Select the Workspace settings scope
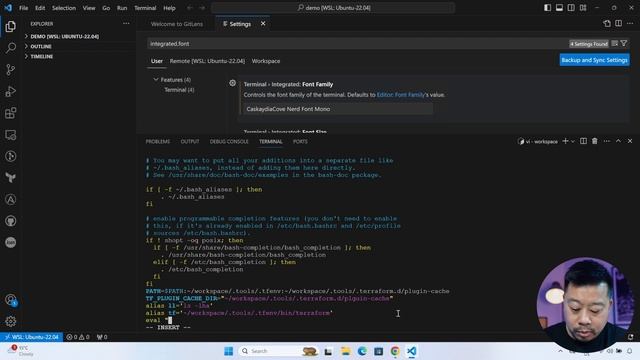Viewport: 640px width, 360px height. pyautogui.click(x=266, y=61)
